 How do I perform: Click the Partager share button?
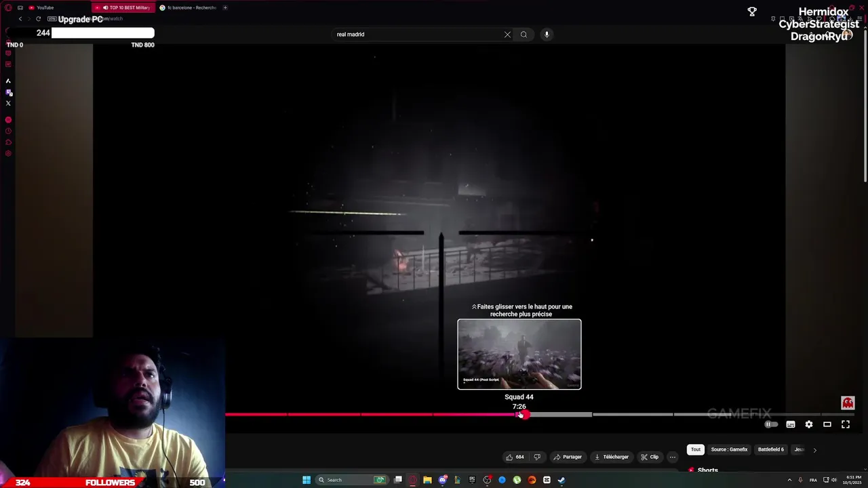coord(568,457)
